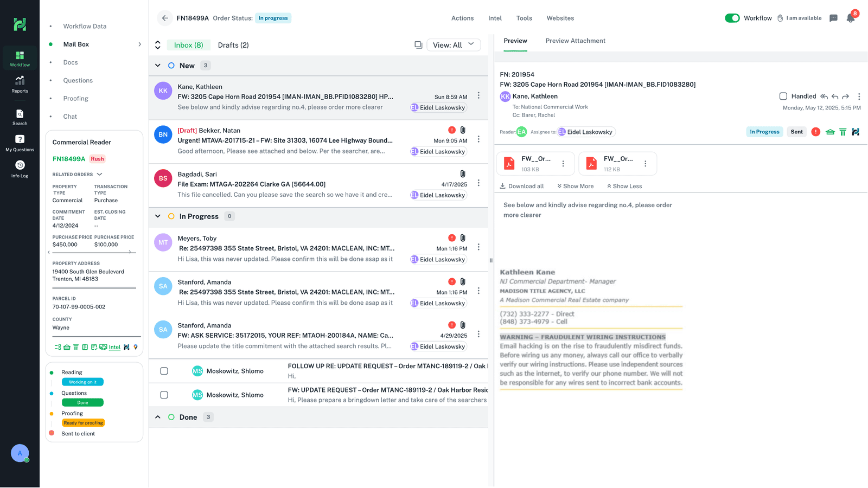Open the [Draft] Bekker, Natan email

(x=318, y=141)
